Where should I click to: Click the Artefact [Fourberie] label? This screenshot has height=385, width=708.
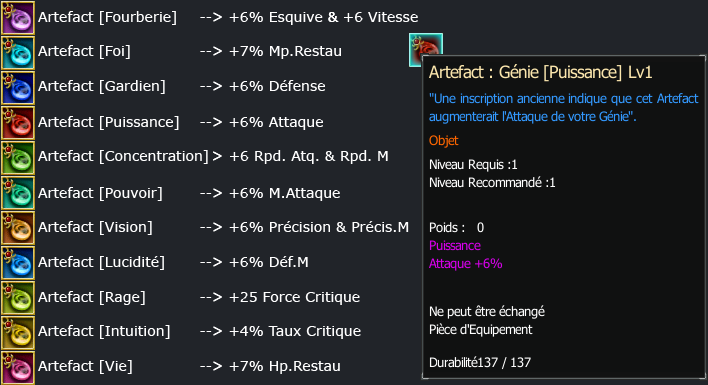(x=107, y=17)
